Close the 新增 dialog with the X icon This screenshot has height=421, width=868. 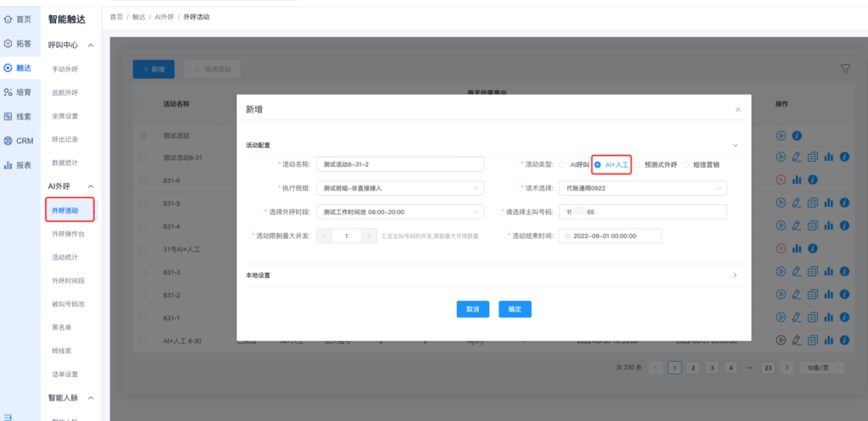(x=737, y=109)
